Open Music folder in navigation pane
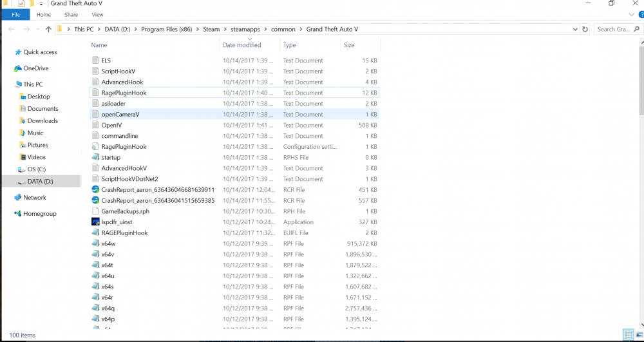This screenshot has height=342, width=644. [31, 133]
